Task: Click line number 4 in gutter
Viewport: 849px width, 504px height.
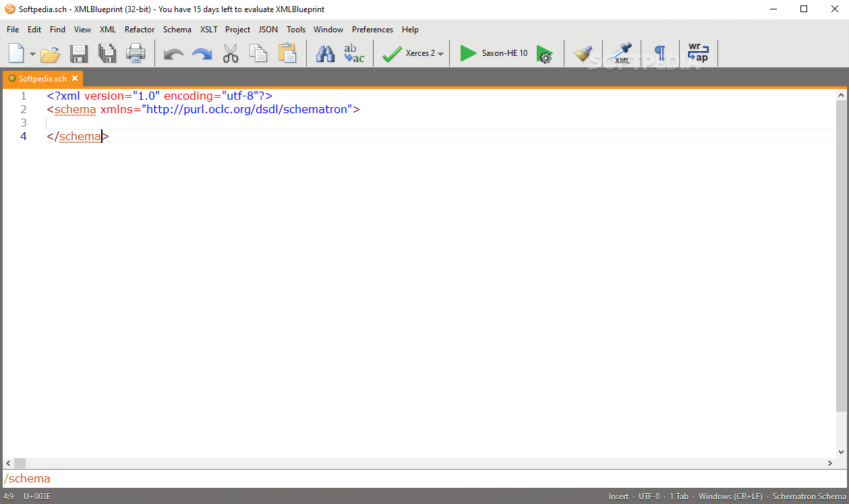Action: pyautogui.click(x=23, y=136)
